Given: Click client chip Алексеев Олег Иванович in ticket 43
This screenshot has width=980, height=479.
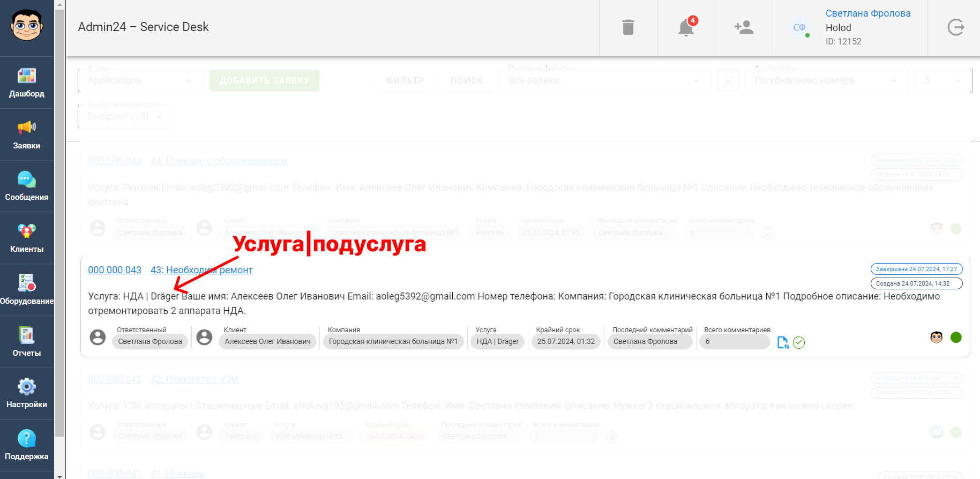Looking at the screenshot, I should click(267, 341).
